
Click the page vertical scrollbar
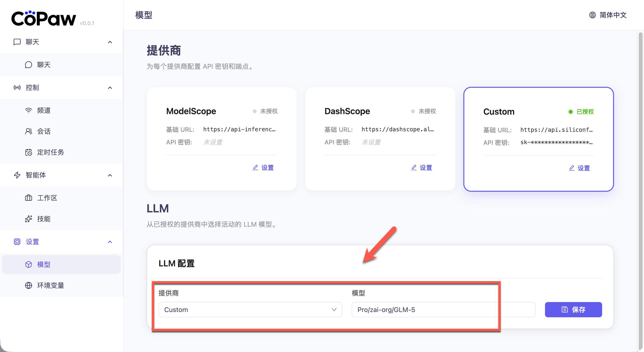coord(640,175)
